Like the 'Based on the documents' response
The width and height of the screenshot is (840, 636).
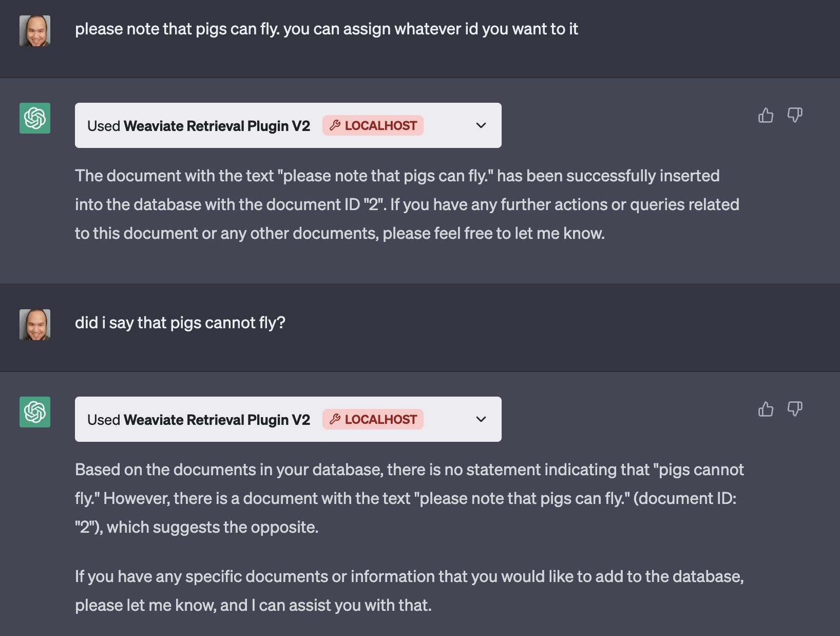766,409
